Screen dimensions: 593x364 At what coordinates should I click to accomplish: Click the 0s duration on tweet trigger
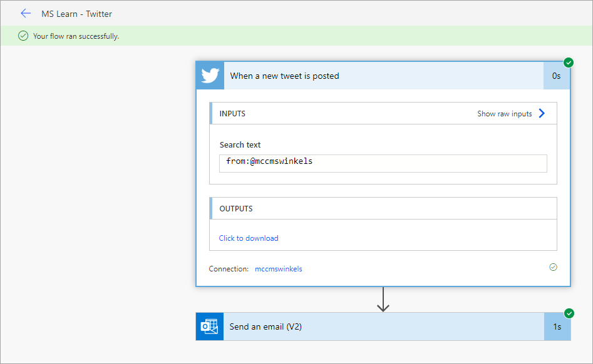556,76
